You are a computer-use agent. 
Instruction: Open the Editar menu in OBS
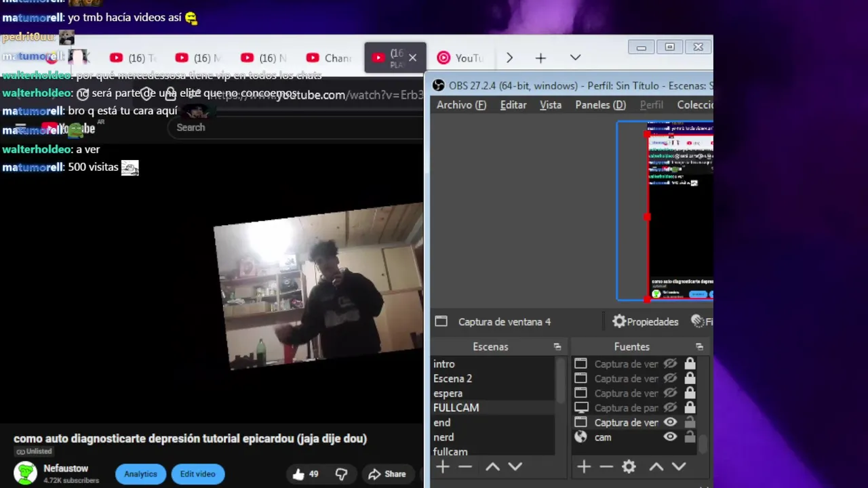(x=513, y=104)
